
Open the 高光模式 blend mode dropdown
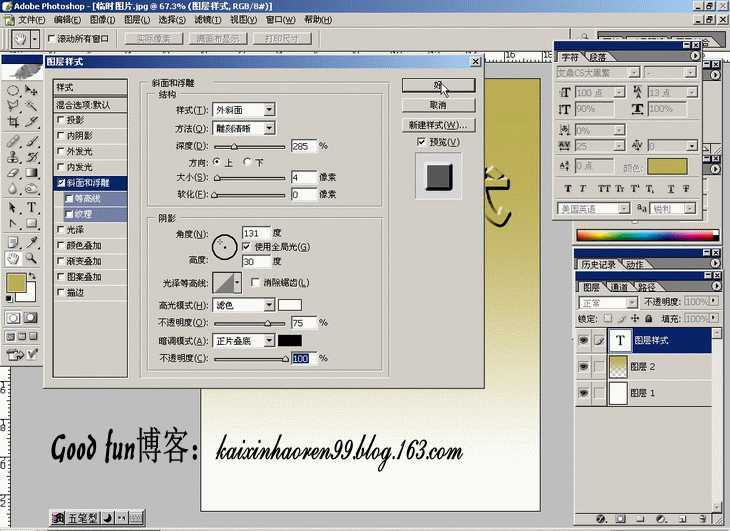point(269,305)
